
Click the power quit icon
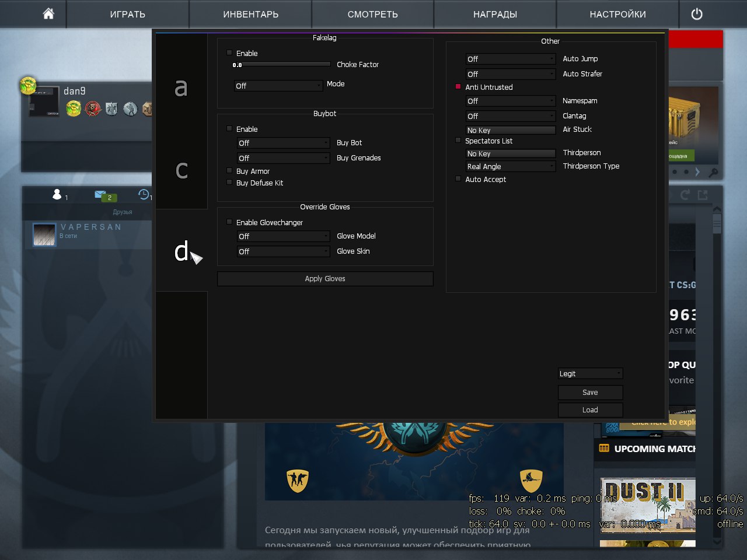click(697, 14)
